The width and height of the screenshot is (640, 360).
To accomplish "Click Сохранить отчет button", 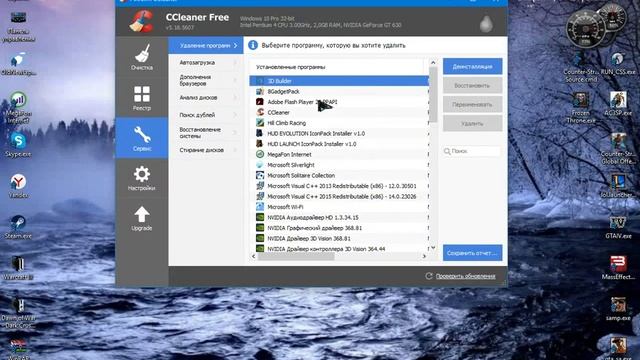I will 472,253.
